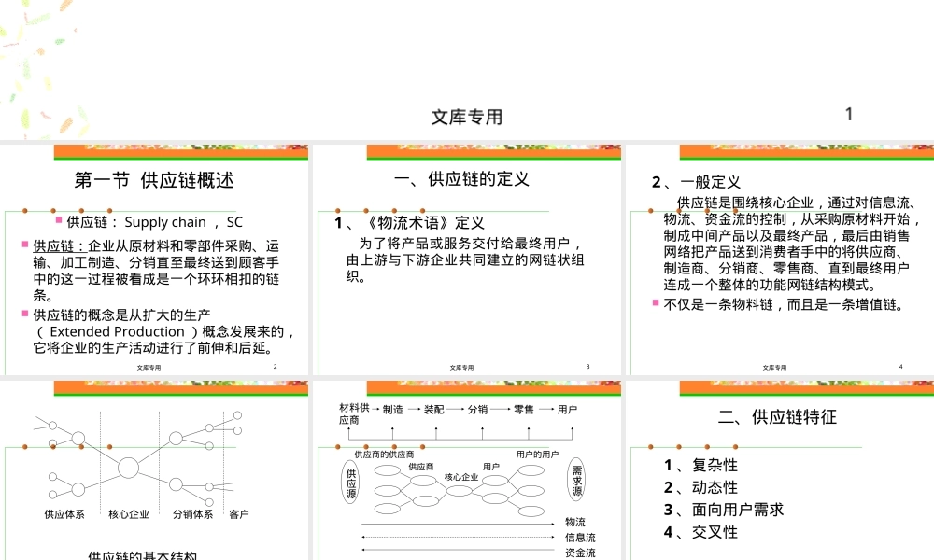This screenshot has height=560, width=934.
Task: Click the '供应体系' label in the network diagram
Action: 64,514
